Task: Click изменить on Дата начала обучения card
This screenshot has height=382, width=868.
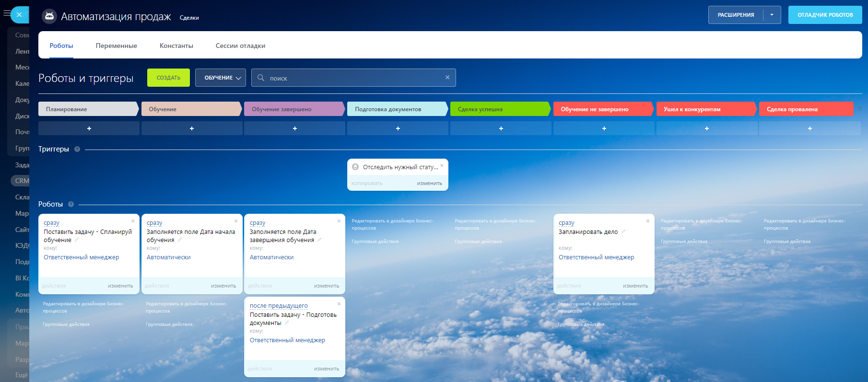Action: coord(223,286)
